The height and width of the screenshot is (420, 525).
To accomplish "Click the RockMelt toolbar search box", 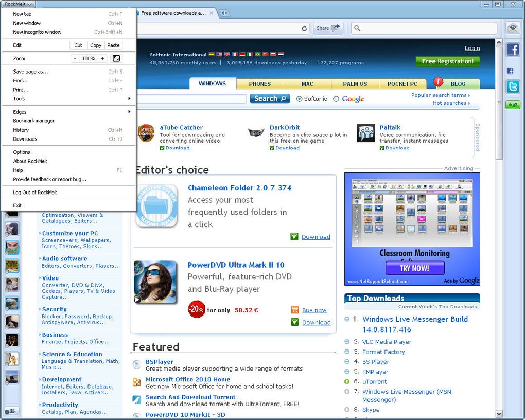I will 424,28.
